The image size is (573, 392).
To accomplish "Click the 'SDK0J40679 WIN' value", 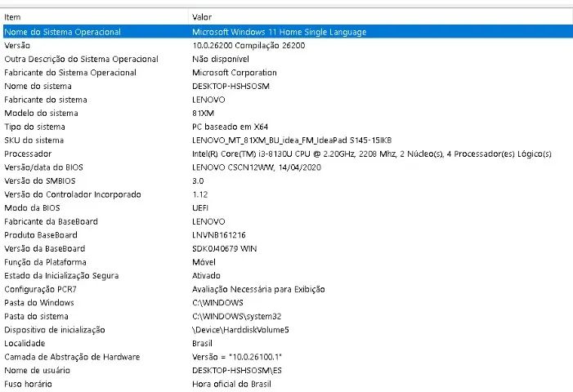I will coord(224,248).
